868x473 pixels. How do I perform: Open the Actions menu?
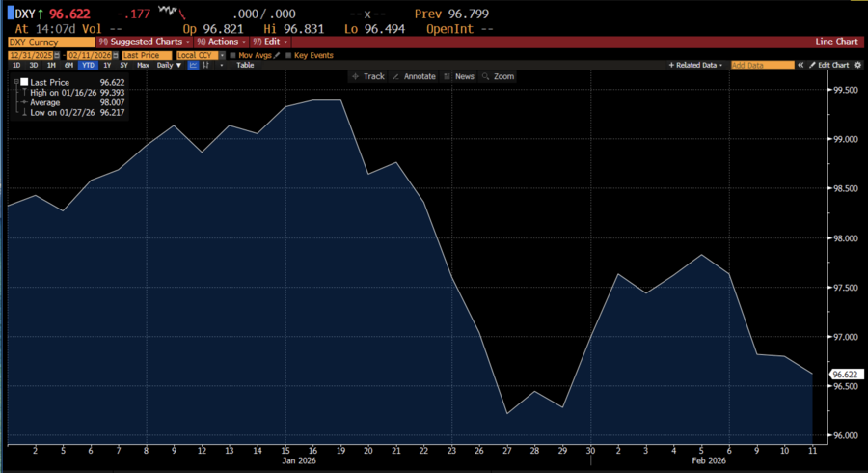[x=220, y=42]
